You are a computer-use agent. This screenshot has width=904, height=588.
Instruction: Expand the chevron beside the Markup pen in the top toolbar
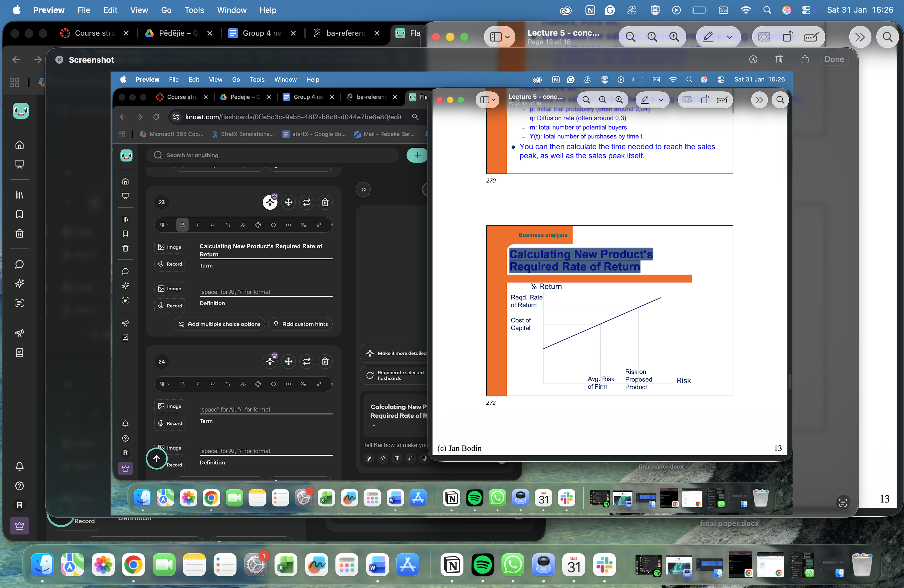(729, 37)
